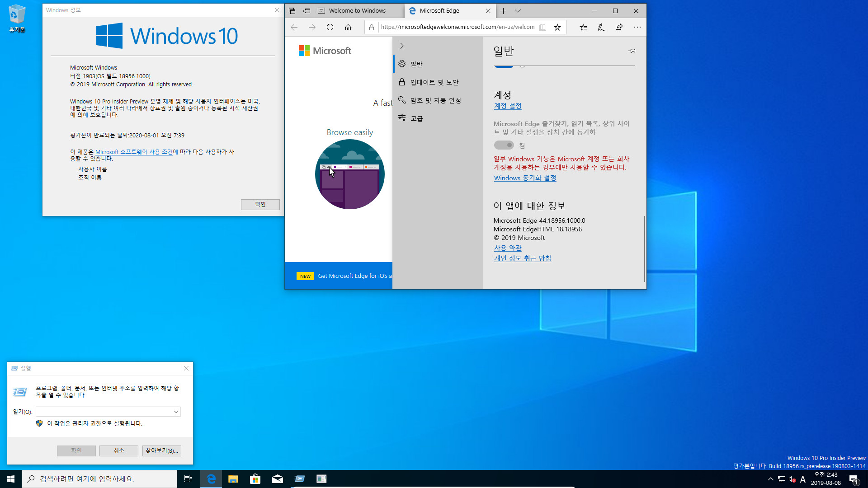Toggle sync across devices switch

pos(503,145)
